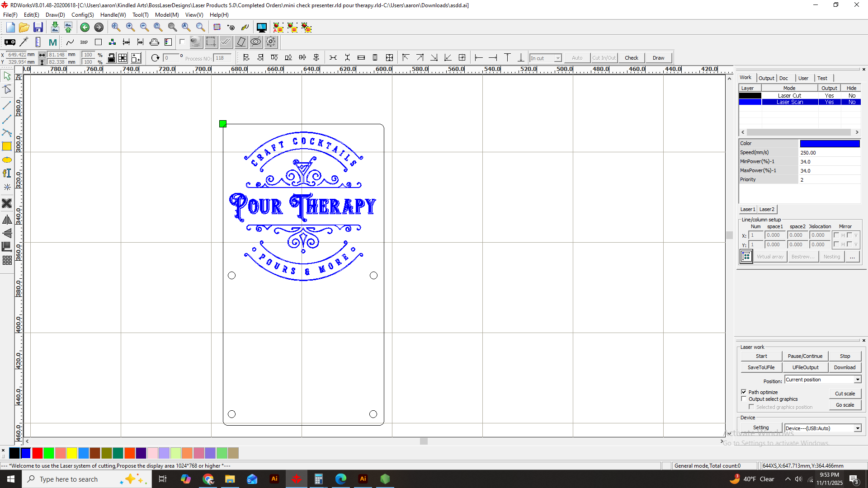The image size is (868, 488).
Task: Open the Position dropdown
Action: point(857,380)
